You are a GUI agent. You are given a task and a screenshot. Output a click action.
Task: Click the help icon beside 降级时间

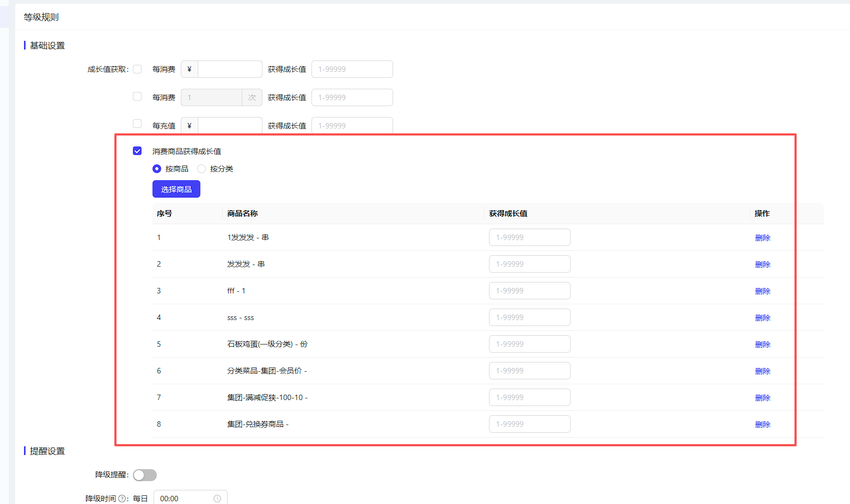122,499
